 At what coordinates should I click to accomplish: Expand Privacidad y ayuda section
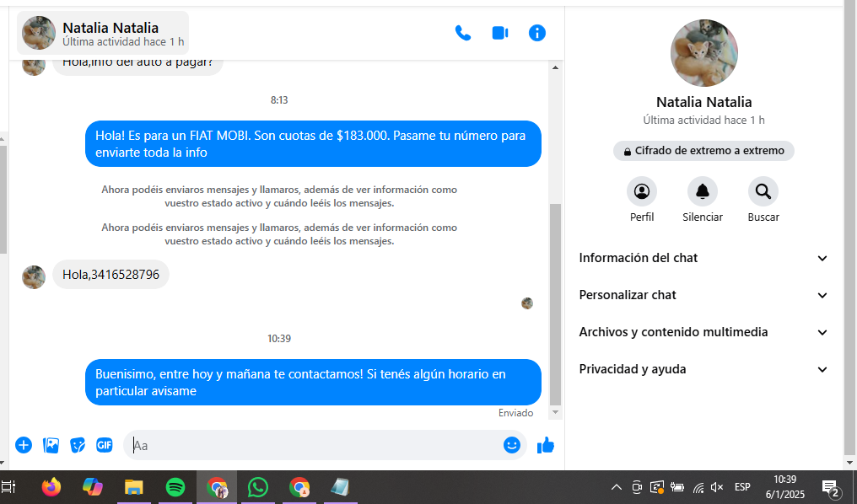click(704, 369)
